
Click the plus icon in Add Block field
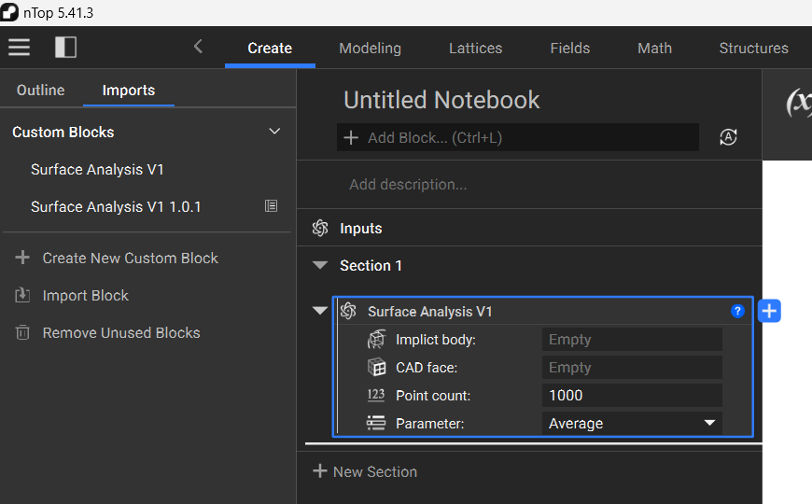tap(351, 138)
